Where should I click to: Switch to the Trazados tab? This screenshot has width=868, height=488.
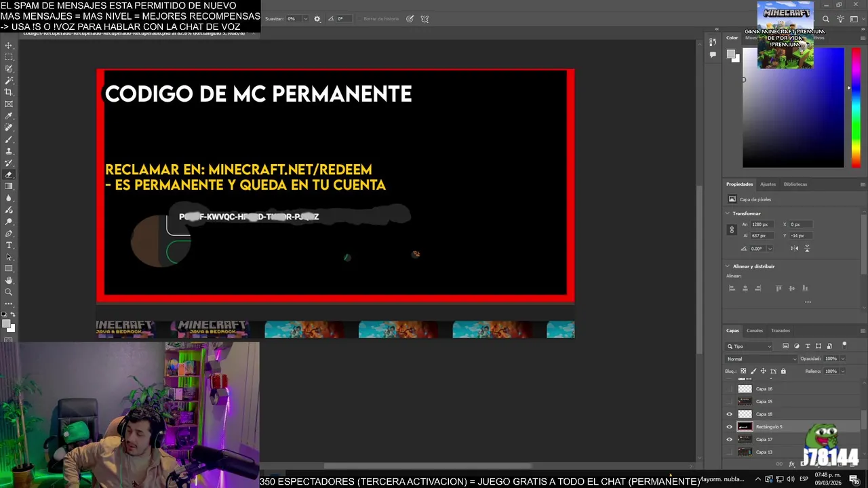click(x=781, y=331)
